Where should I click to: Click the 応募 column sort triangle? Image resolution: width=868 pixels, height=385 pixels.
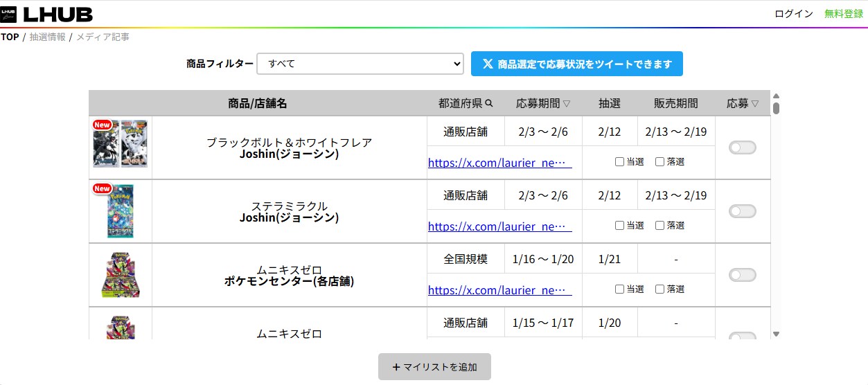tap(755, 104)
